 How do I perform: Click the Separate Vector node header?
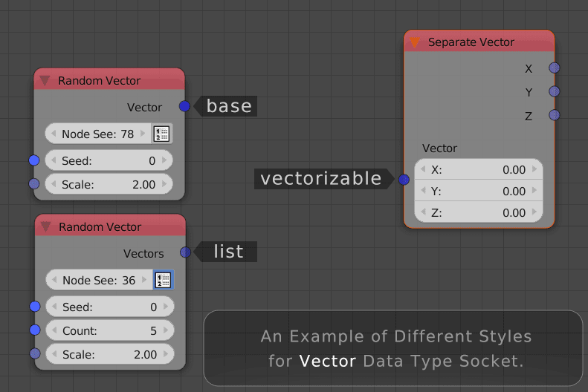pyautogui.click(x=479, y=42)
